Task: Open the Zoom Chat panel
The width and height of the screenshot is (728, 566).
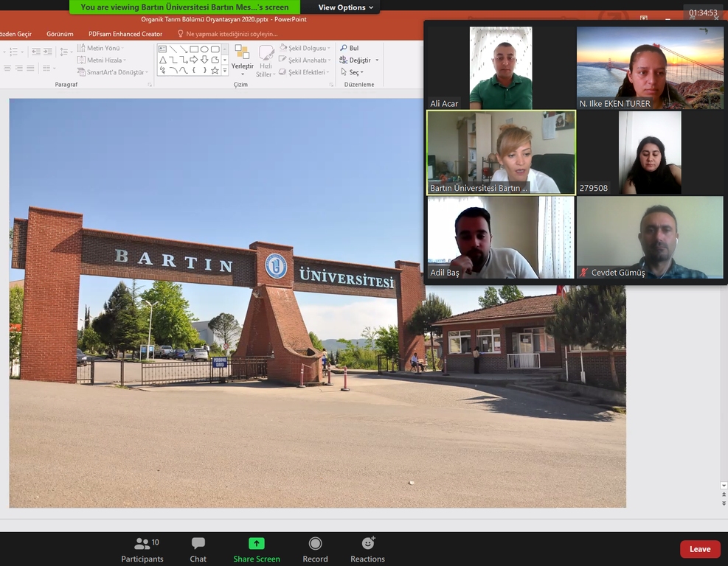Action: click(198, 550)
